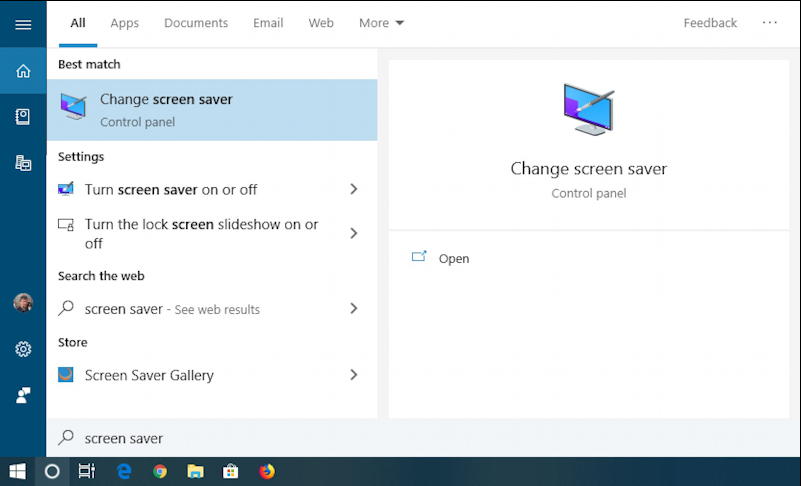Expand the More filter dropdown
The image size is (801, 486).
click(x=381, y=23)
